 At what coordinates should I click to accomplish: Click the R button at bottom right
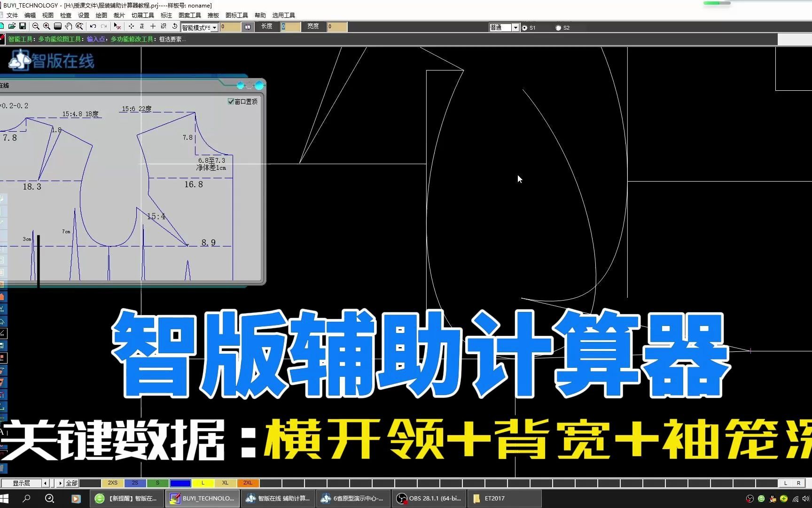point(798,483)
